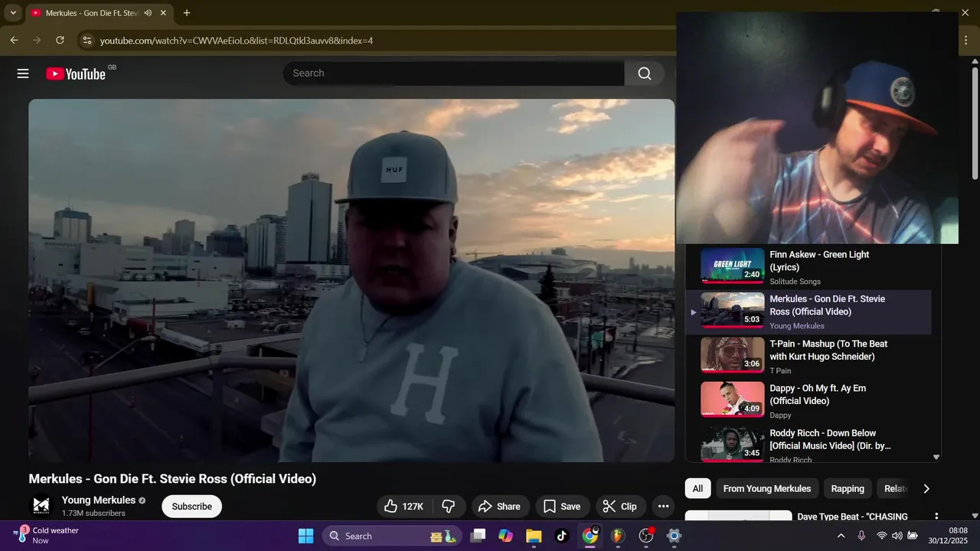Open OBS Studio from the taskbar

pyautogui.click(x=646, y=536)
